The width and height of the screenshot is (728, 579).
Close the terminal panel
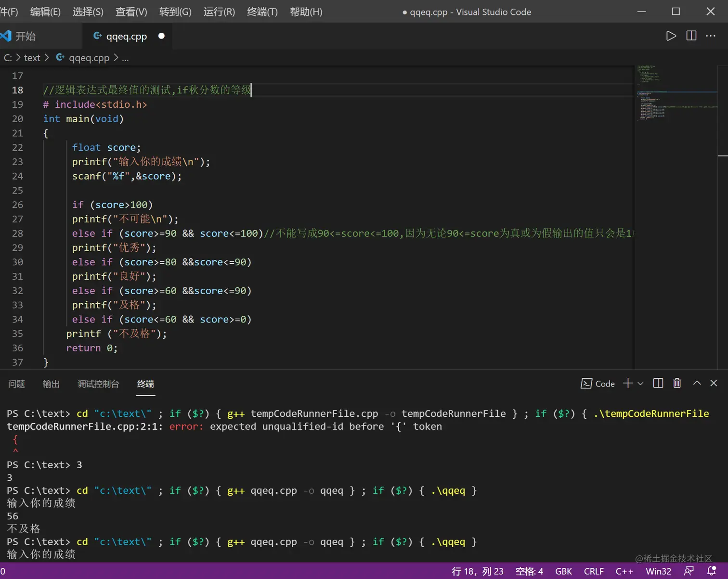click(714, 383)
